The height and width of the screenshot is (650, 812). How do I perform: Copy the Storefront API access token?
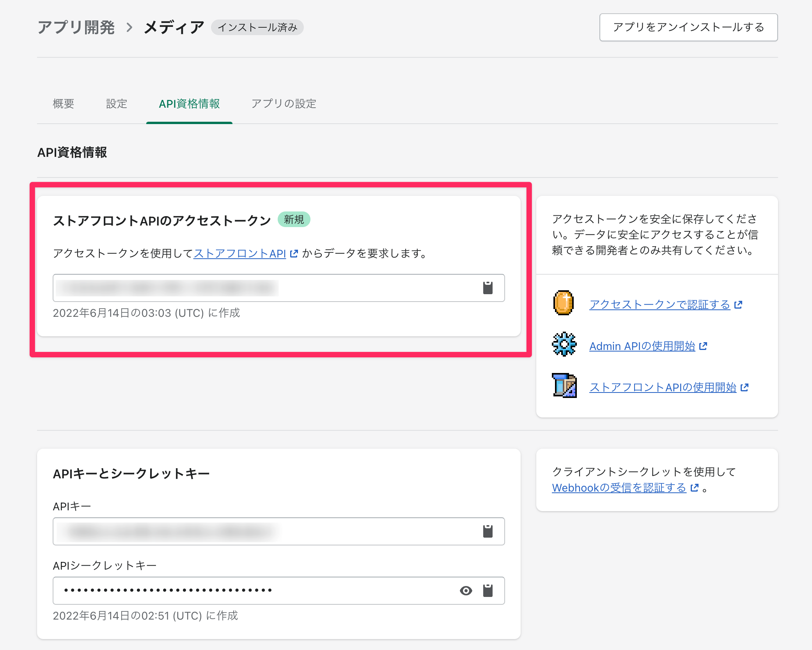pyautogui.click(x=488, y=288)
